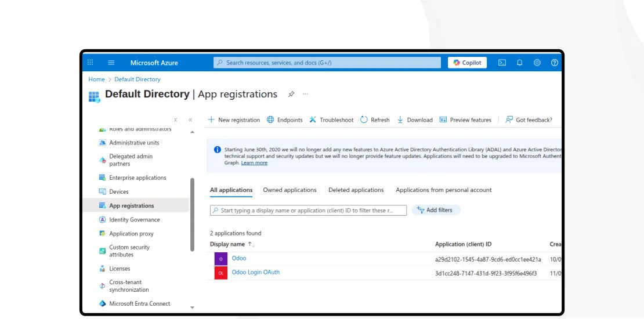This screenshot has height=319, width=644.
Task: Click the help question mark icon
Action: click(x=555, y=63)
